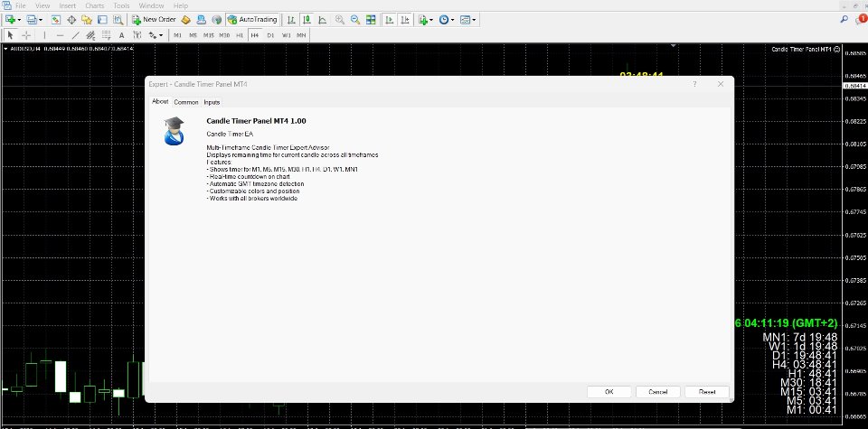Open the Data Window
Viewport: 868px width, 429px height.
pyautogui.click(x=71, y=19)
